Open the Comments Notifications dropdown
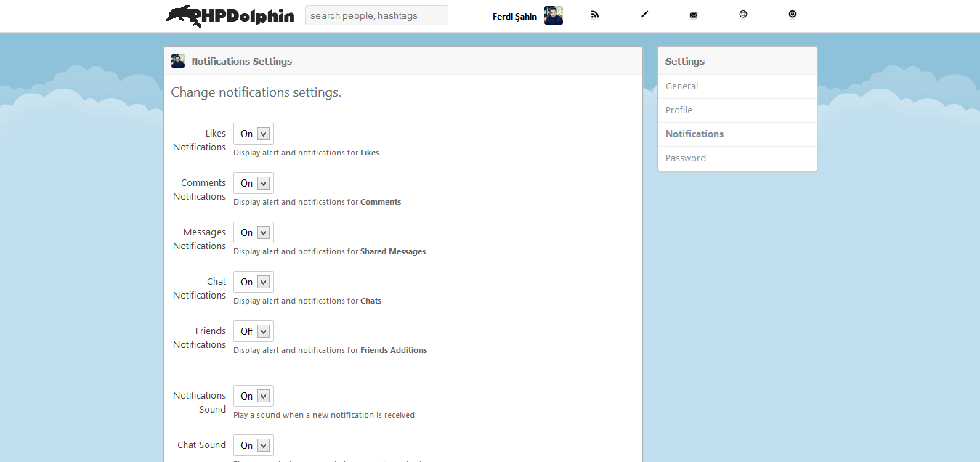 click(x=253, y=183)
